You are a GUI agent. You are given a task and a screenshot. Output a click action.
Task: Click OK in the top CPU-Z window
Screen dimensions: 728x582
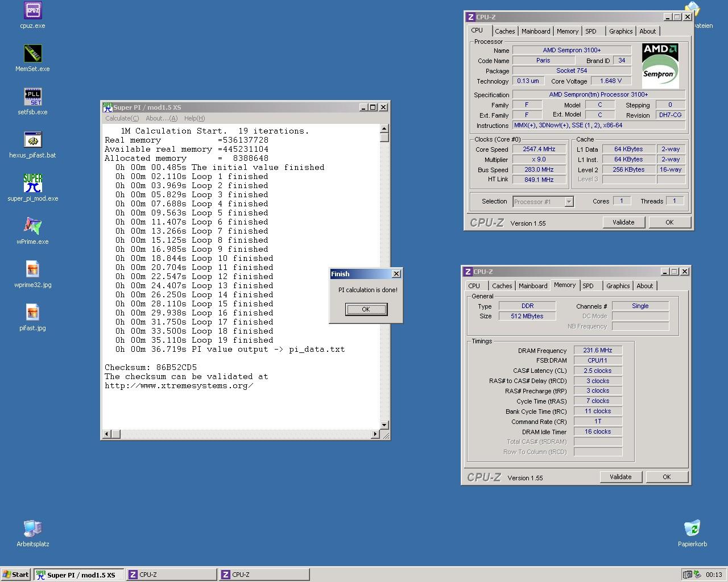[x=669, y=222]
